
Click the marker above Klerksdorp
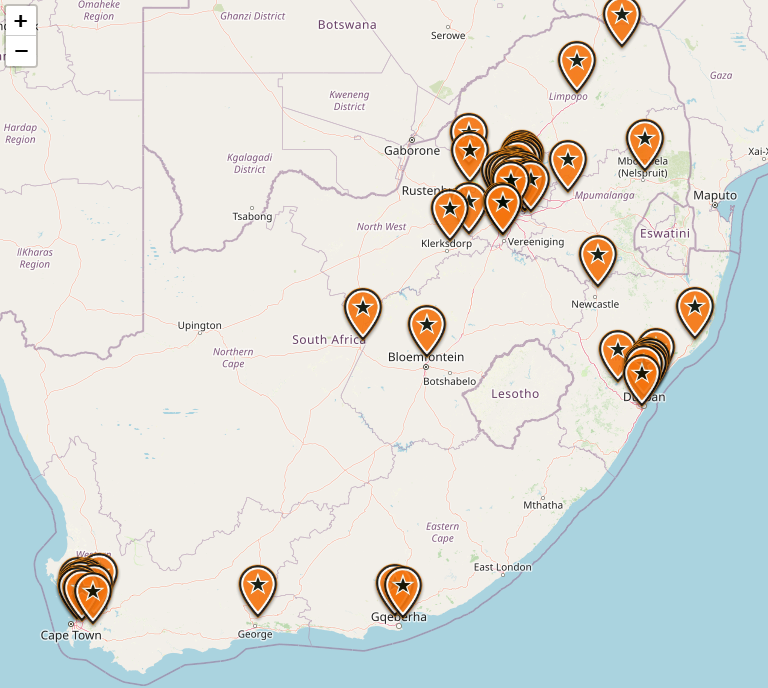click(x=450, y=214)
